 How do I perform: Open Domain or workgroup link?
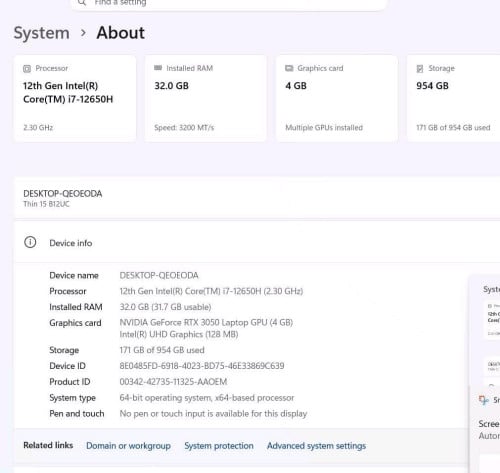128,446
